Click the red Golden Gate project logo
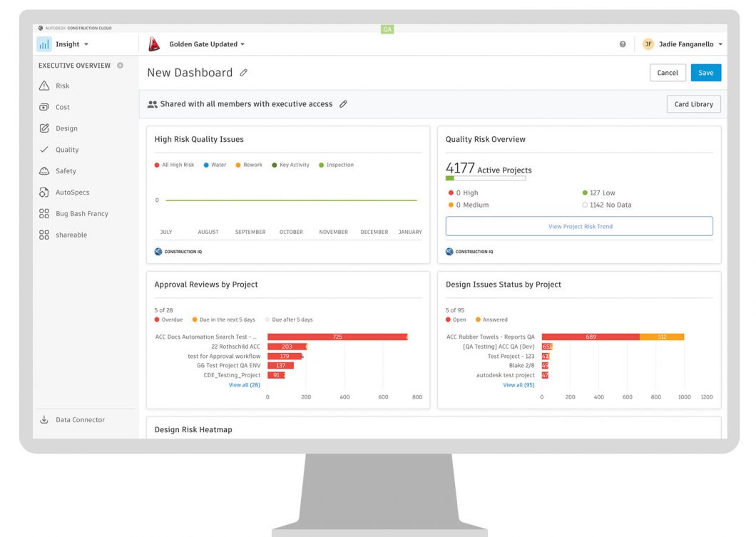The image size is (756, 537). pos(154,44)
